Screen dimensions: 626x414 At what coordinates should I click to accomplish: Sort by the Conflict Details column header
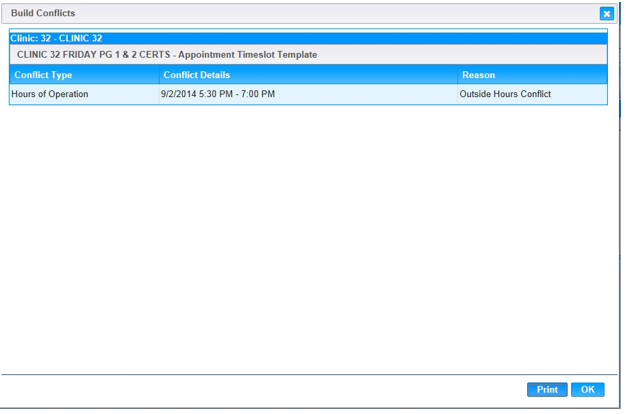[x=197, y=75]
